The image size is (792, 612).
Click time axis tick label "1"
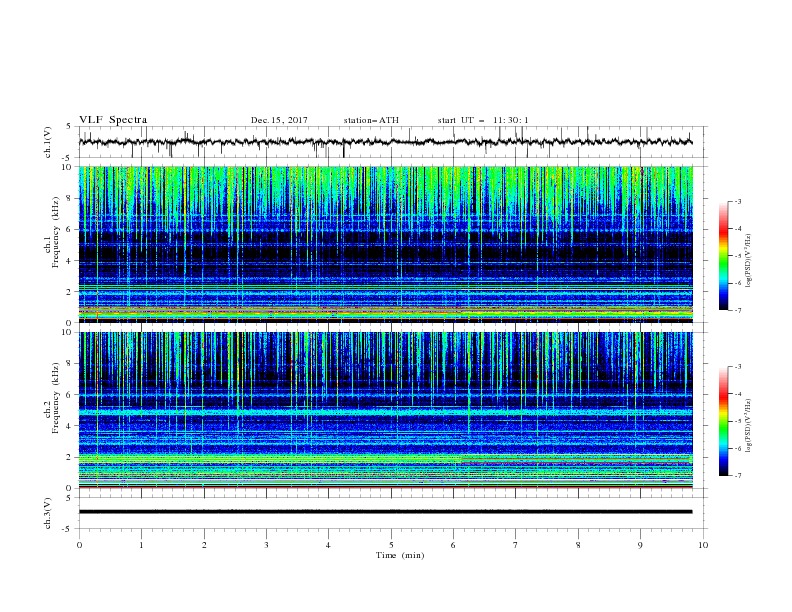(x=142, y=545)
